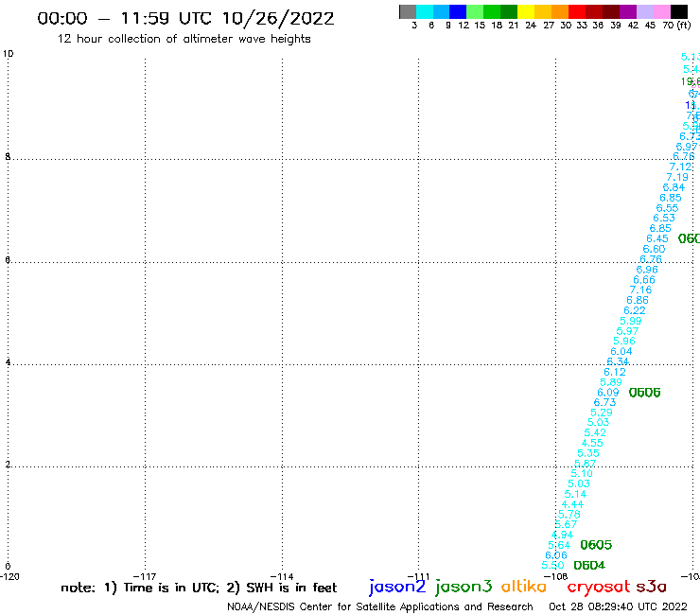Click the latitude '4' axis label

(8, 361)
